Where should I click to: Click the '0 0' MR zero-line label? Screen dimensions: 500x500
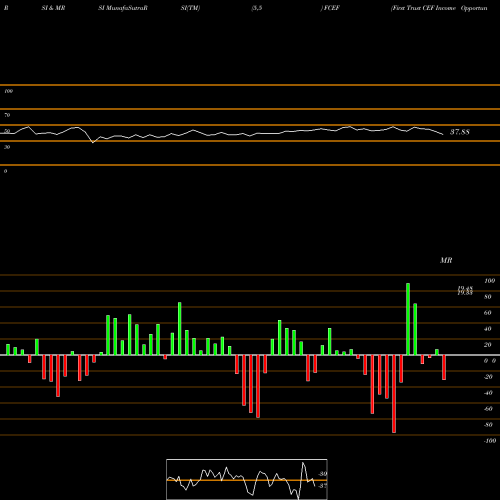click(x=490, y=361)
